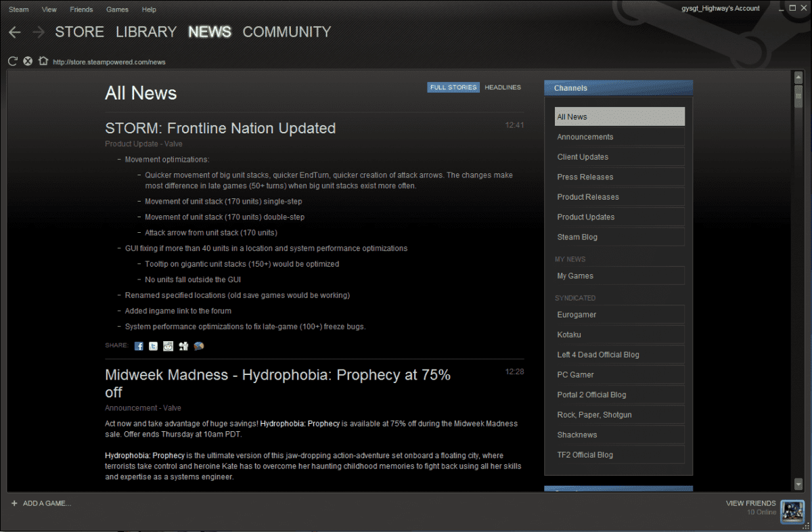Screen dimensions: 812x532
Task: Post the update to Reddit
Action: (x=168, y=346)
